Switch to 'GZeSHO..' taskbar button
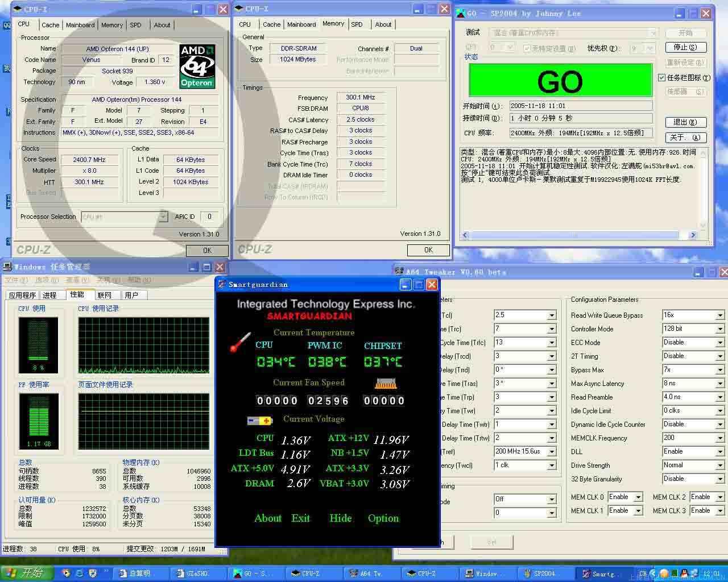The image size is (728, 582). click(197, 573)
